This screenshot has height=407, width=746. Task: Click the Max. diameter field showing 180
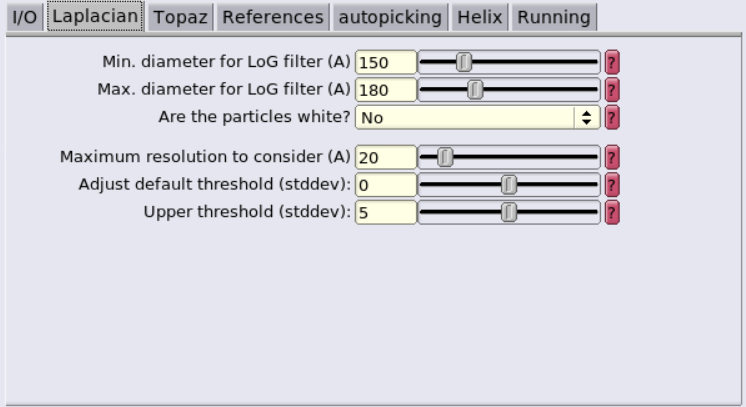(x=386, y=90)
